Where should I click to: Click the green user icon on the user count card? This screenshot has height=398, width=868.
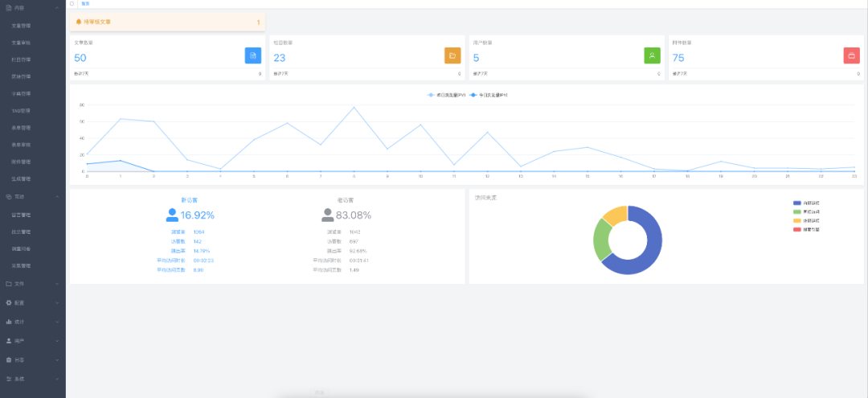pos(652,55)
